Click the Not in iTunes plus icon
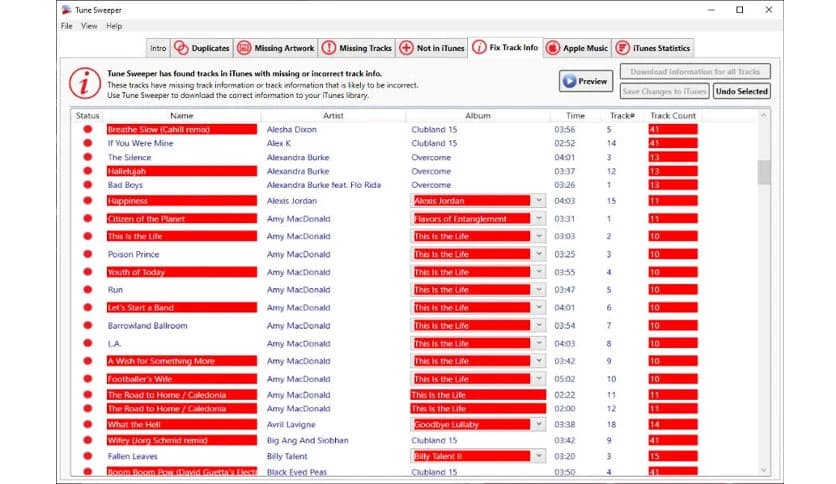The image size is (836, 484). 406,48
